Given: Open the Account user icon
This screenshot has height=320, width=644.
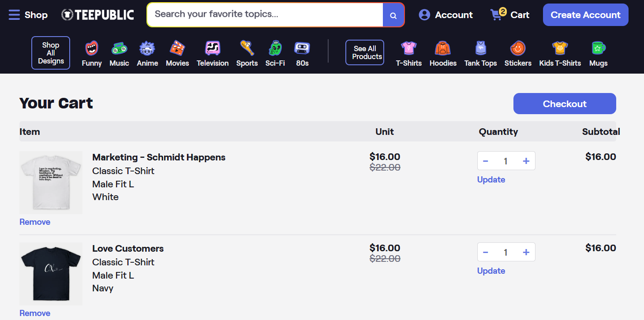Looking at the screenshot, I should [x=424, y=15].
